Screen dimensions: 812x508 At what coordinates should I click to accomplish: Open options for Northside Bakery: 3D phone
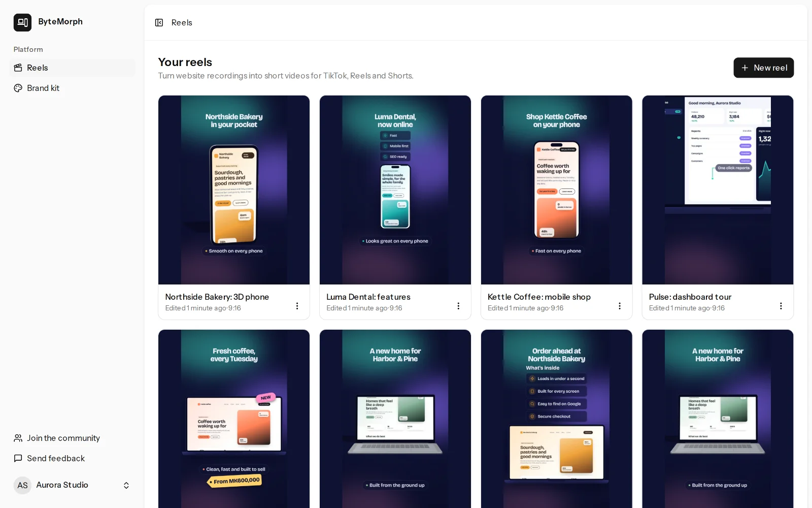pos(297,306)
